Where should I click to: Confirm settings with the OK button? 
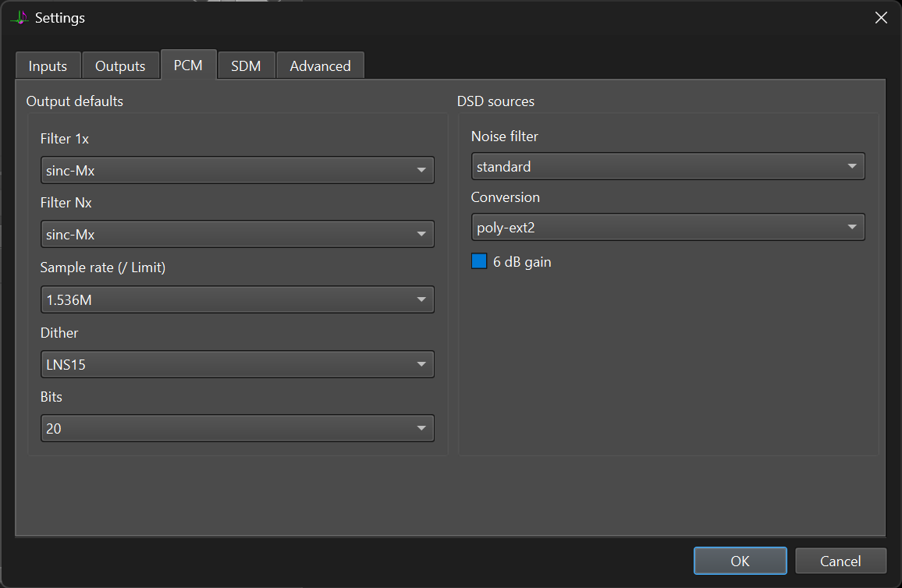click(x=740, y=561)
